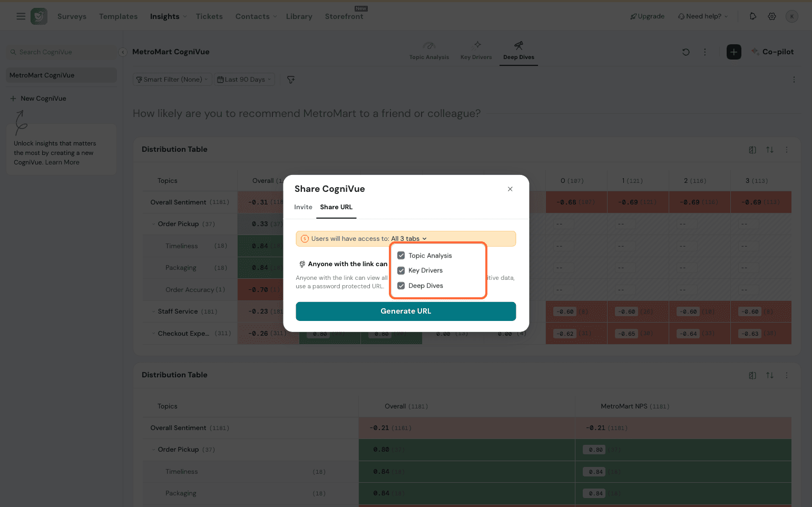The width and height of the screenshot is (812, 507).
Task: Switch to the Topic Analysis tab
Action: (429, 51)
